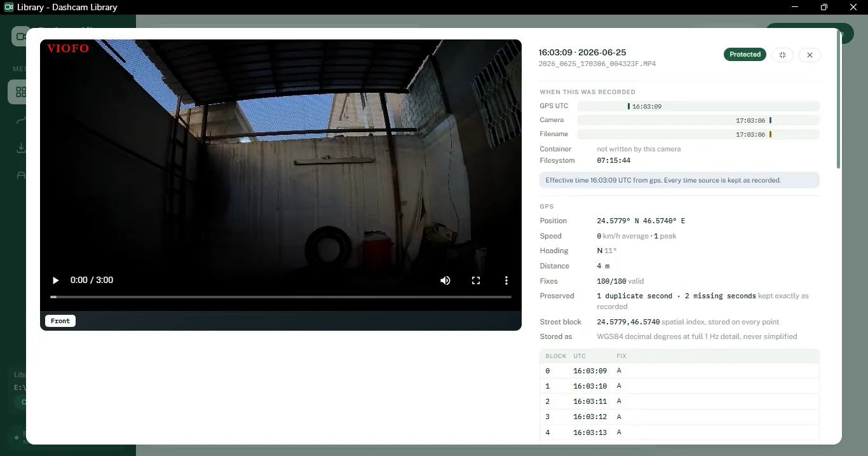This screenshot has width=868, height=456.
Task: Click the GPS section heading
Action: pos(546,207)
